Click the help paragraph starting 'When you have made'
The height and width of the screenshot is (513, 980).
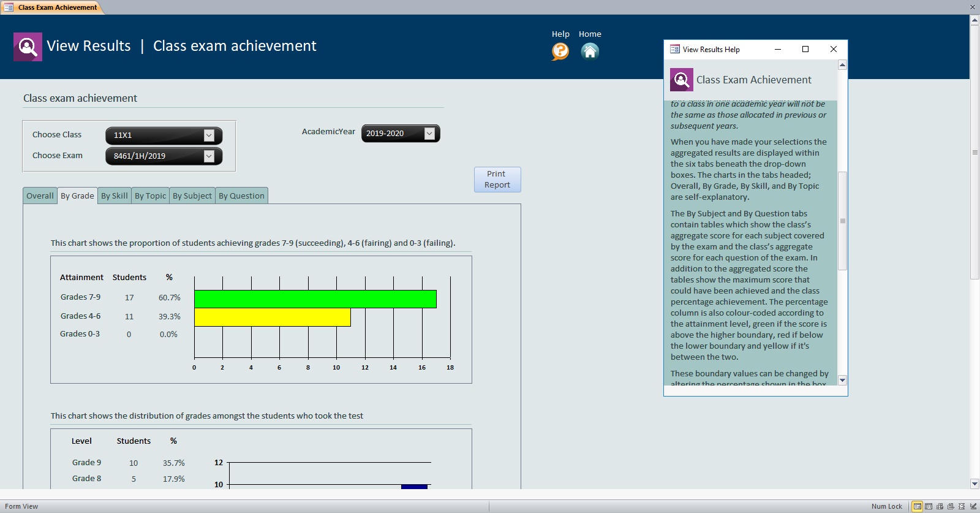[x=748, y=170]
